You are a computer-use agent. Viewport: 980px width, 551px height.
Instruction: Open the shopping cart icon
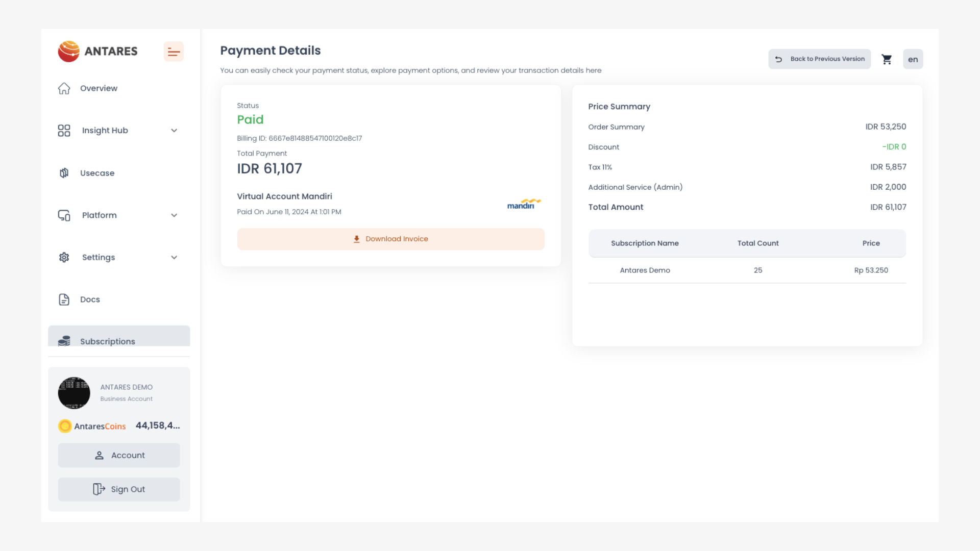pos(887,59)
